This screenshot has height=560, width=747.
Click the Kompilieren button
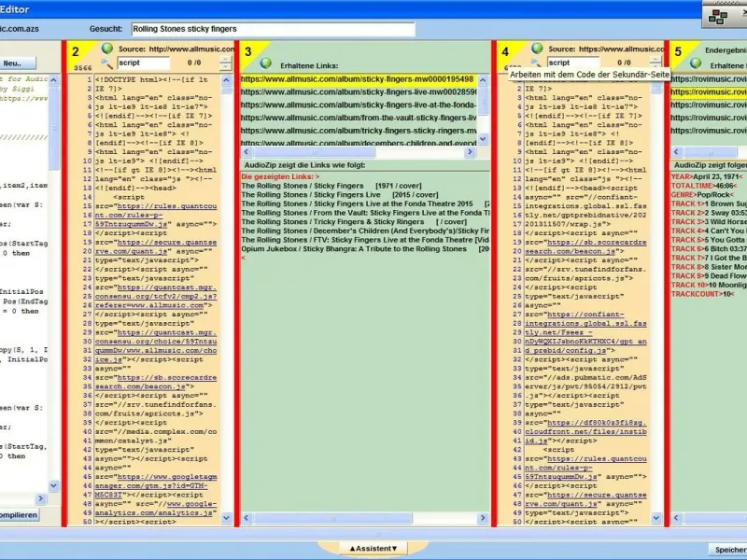(x=19, y=515)
